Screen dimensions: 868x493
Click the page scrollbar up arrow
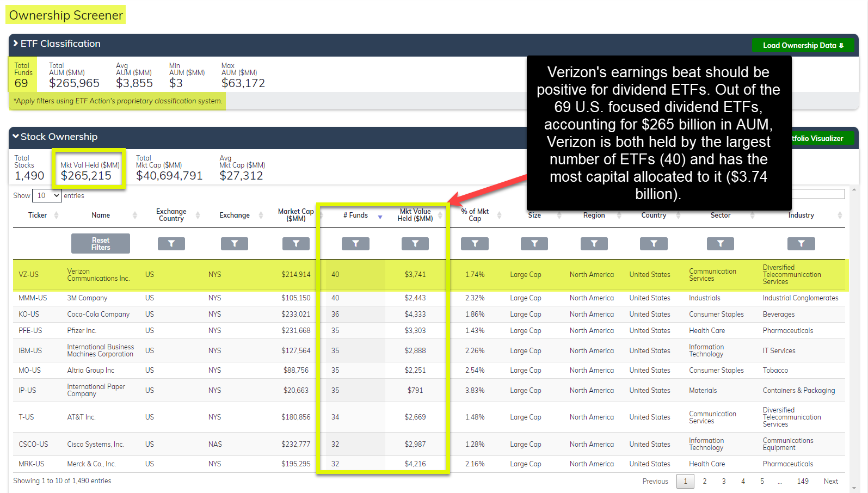point(854,190)
